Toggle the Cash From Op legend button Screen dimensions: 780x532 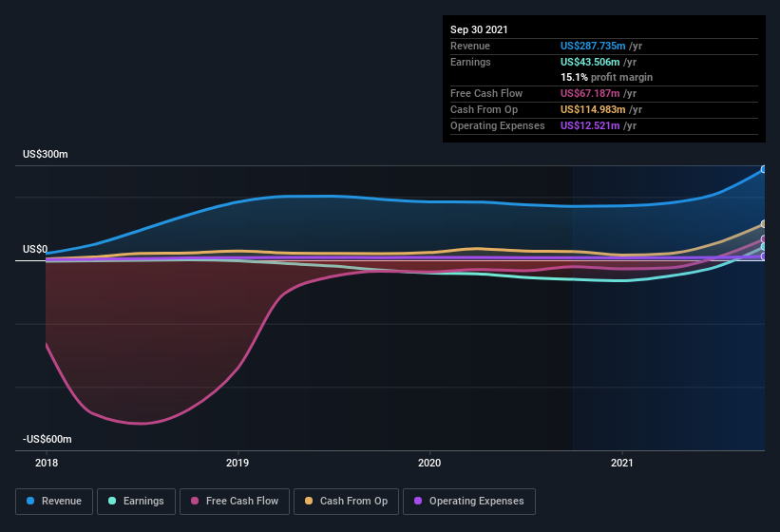tap(346, 502)
